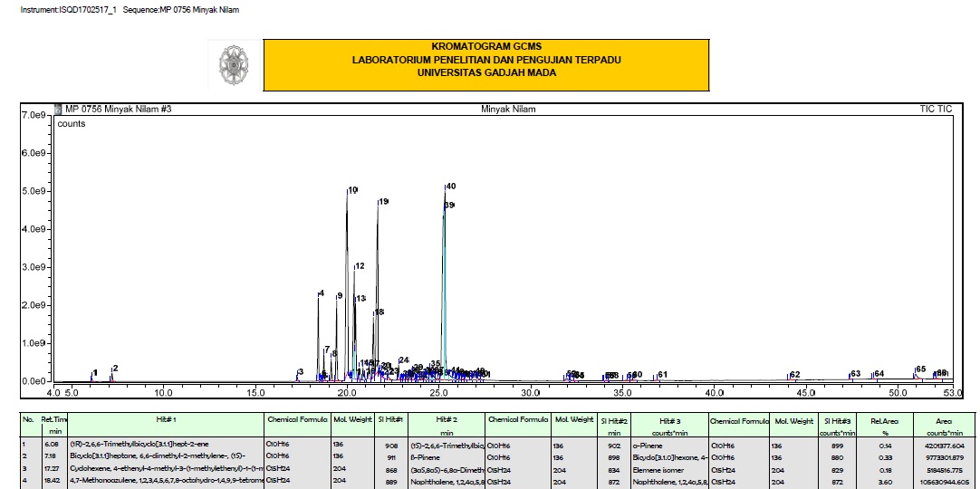Image resolution: width=980 pixels, height=489 pixels.
Task: Click the retention time cell 6.08
Action: tap(50, 446)
